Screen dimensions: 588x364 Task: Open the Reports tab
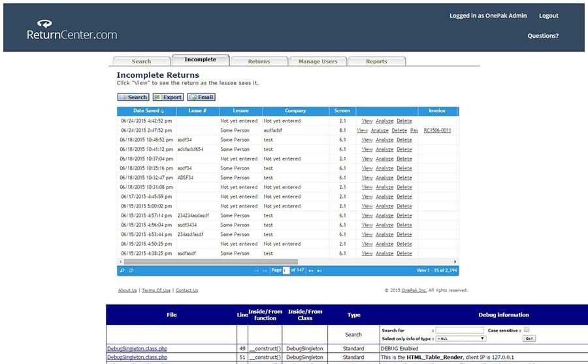376,61
